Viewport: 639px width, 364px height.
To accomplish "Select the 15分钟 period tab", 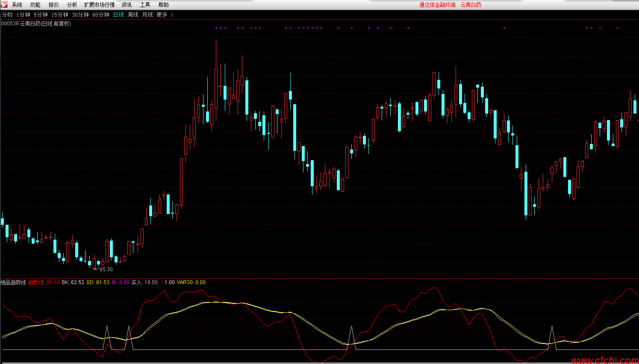I will pyautogui.click(x=60, y=15).
